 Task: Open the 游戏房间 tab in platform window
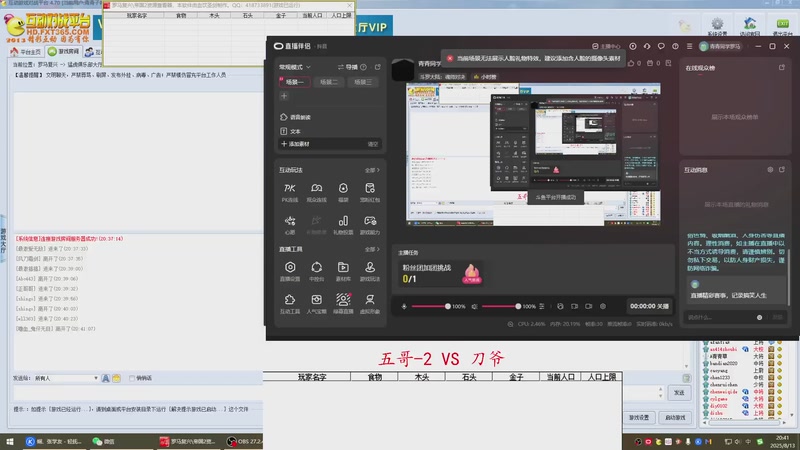[x=63, y=52]
